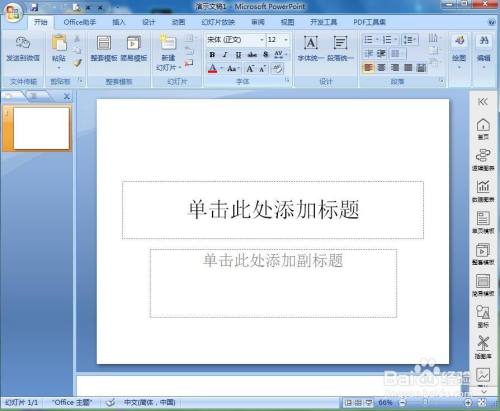Toggle Strikethrough abc formatting

pyautogui.click(x=252, y=54)
